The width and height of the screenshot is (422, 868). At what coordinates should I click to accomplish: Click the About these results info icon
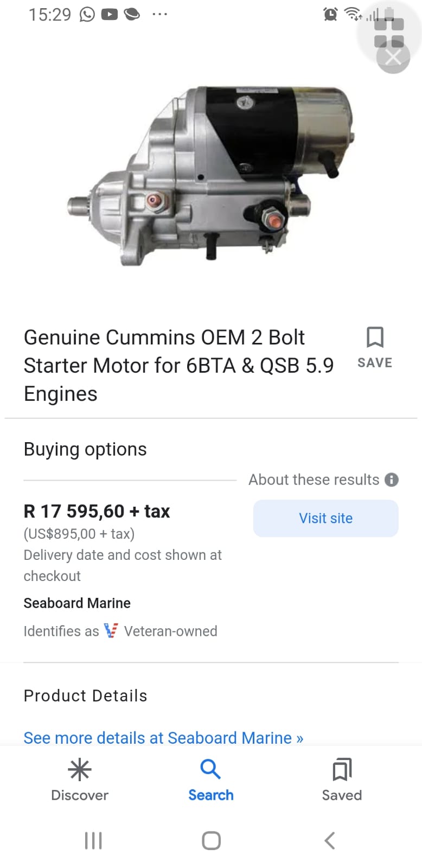tap(391, 480)
